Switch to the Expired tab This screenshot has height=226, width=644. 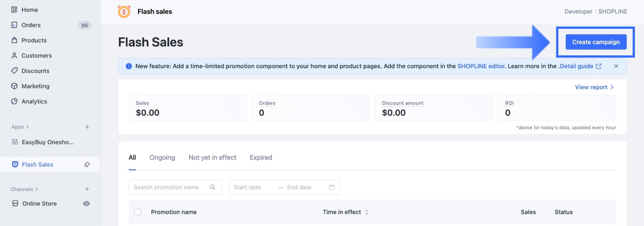coord(261,157)
